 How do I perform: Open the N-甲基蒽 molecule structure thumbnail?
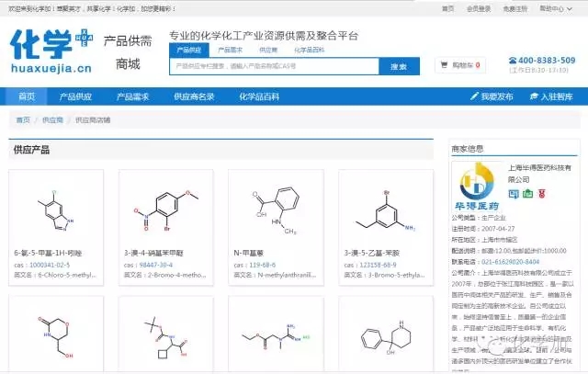(267, 210)
